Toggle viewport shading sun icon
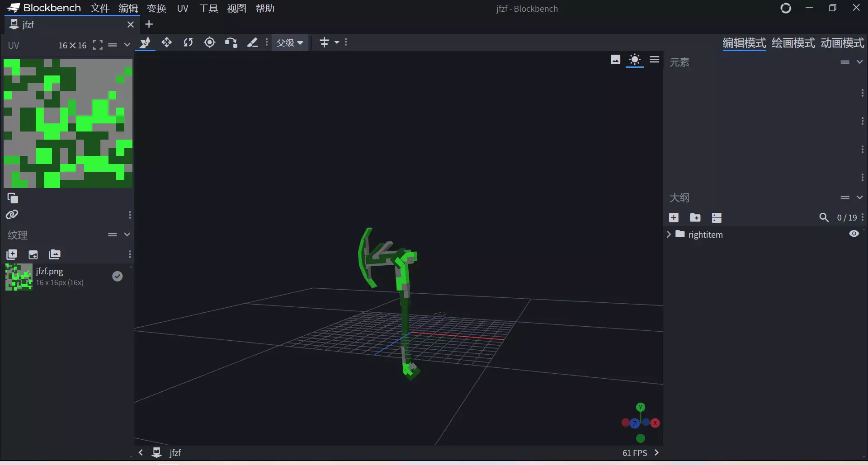The width and height of the screenshot is (868, 465). (635, 60)
